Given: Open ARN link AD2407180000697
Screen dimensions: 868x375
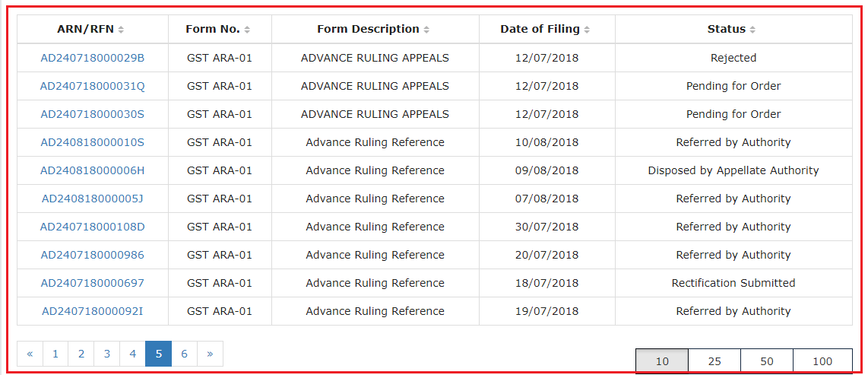Looking at the screenshot, I should [x=93, y=282].
